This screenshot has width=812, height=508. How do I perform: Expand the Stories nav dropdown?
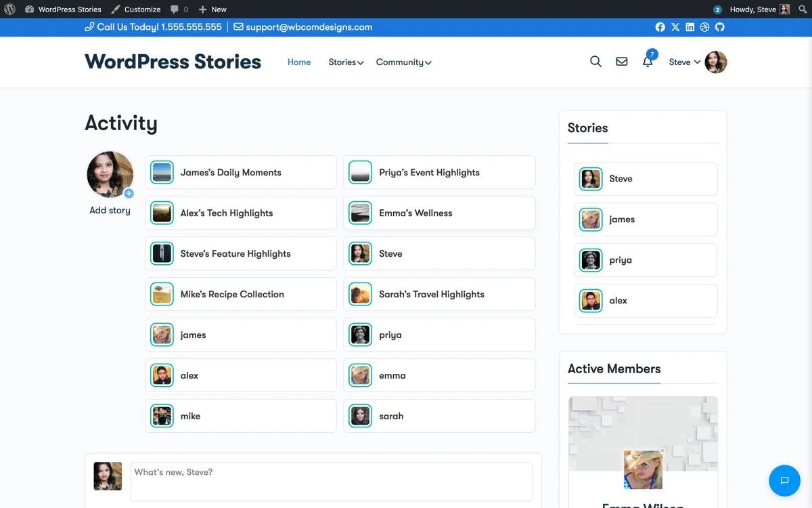346,62
